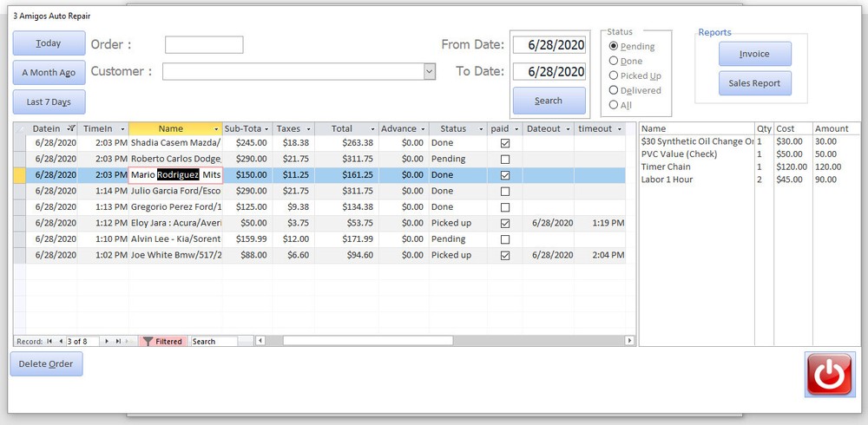Open the Invoice report
This screenshot has height=425, width=868.
pyautogui.click(x=754, y=54)
